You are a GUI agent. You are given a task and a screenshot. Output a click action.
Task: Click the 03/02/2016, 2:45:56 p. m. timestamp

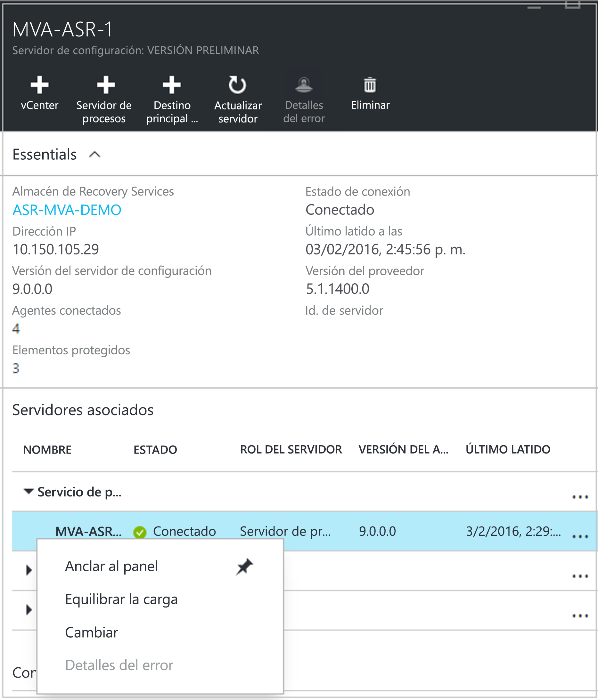(385, 249)
